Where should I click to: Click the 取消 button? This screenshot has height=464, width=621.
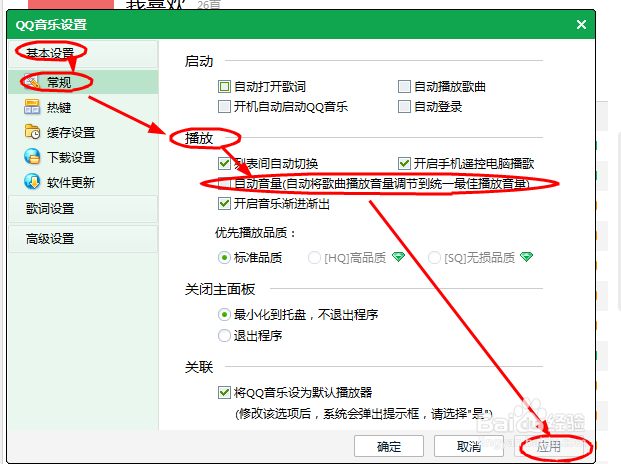(x=469, y=446)
